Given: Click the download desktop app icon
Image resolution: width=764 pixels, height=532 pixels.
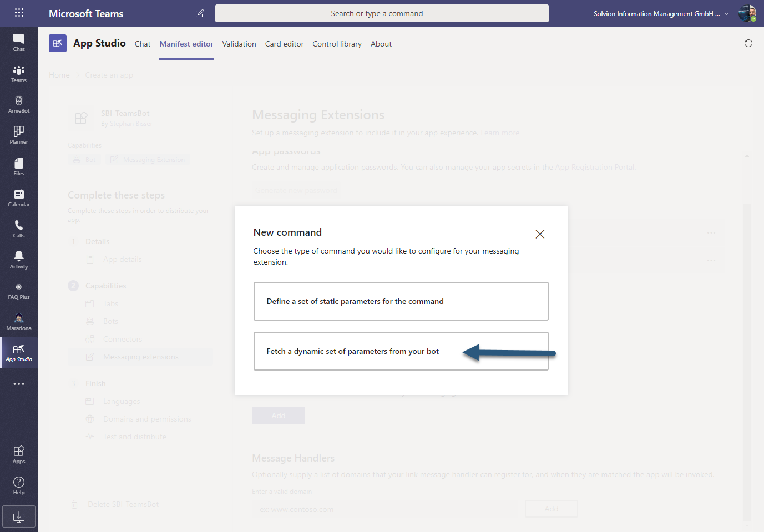Looking at the screenshot, I should pyautogui.click(x=19, y=516).
